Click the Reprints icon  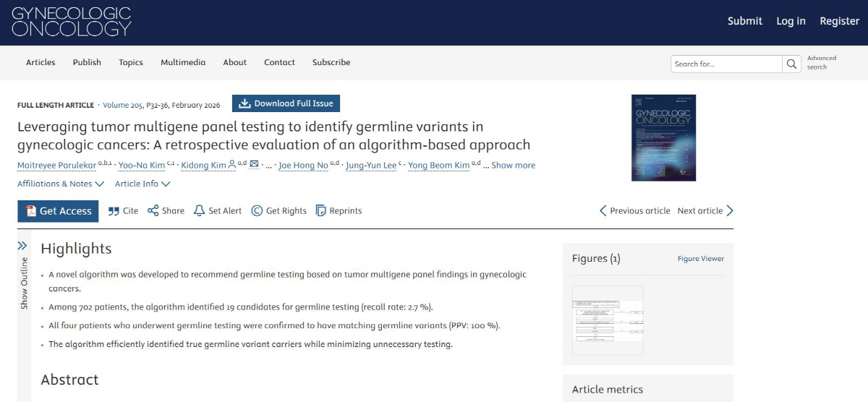(320, 211)
